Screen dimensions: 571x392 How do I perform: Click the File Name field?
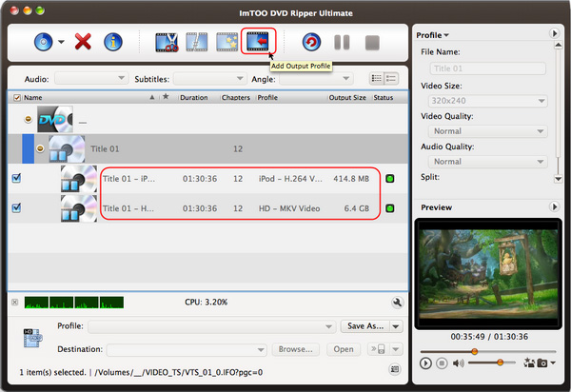(488, 69)
